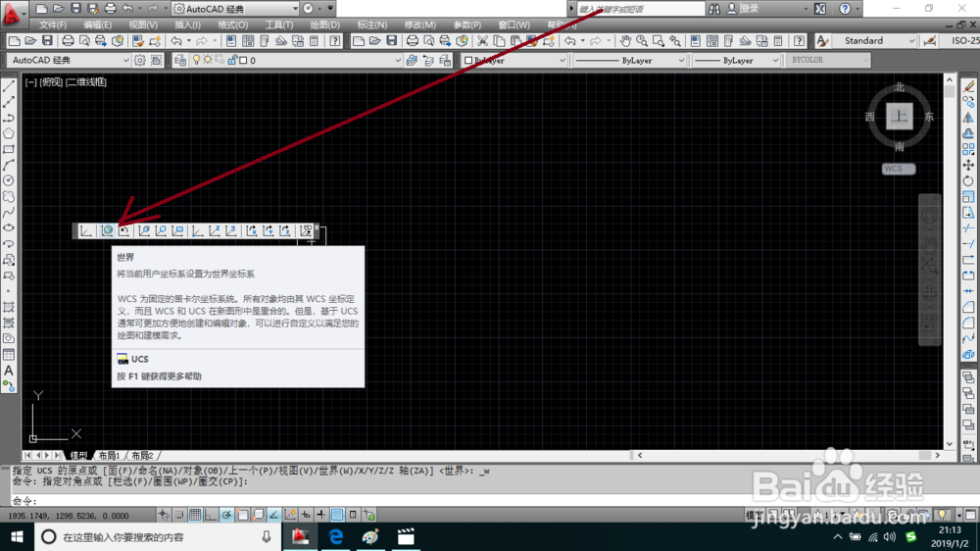Click the Windows taskbar search box
The width and height of the screenshot is (980, 551).
click(156, 536)
